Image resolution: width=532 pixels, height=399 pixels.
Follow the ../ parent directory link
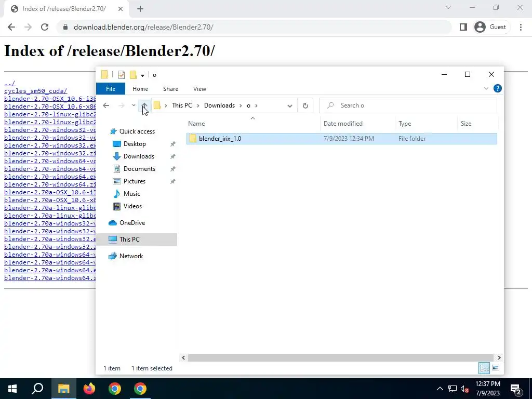click(9, 83)
